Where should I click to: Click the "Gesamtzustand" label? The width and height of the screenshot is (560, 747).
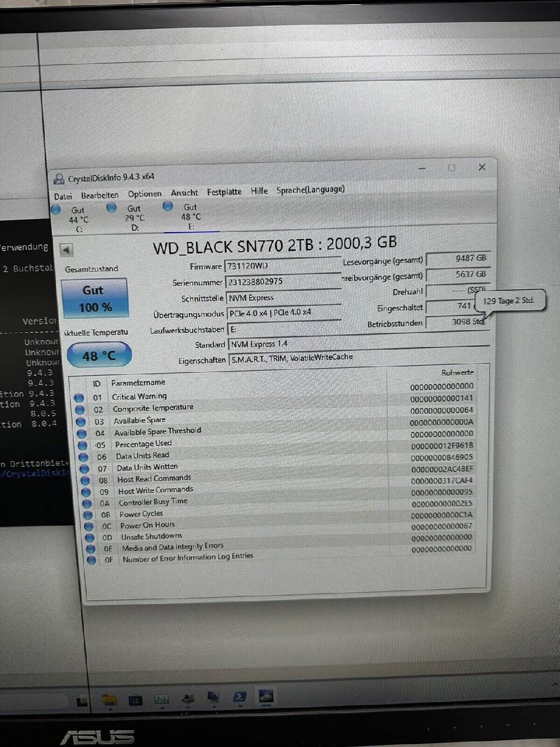pyautogui.click(x=91, y=269)
